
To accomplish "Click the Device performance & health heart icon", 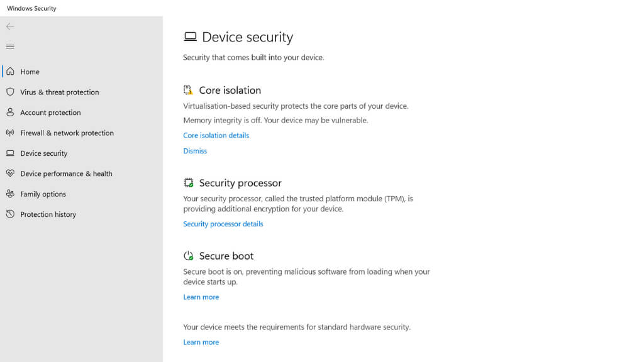I will pos(10,173).
